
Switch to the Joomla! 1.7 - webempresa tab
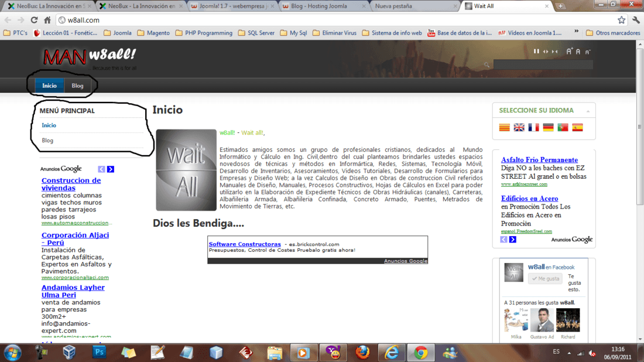click(x=233, y=6)
